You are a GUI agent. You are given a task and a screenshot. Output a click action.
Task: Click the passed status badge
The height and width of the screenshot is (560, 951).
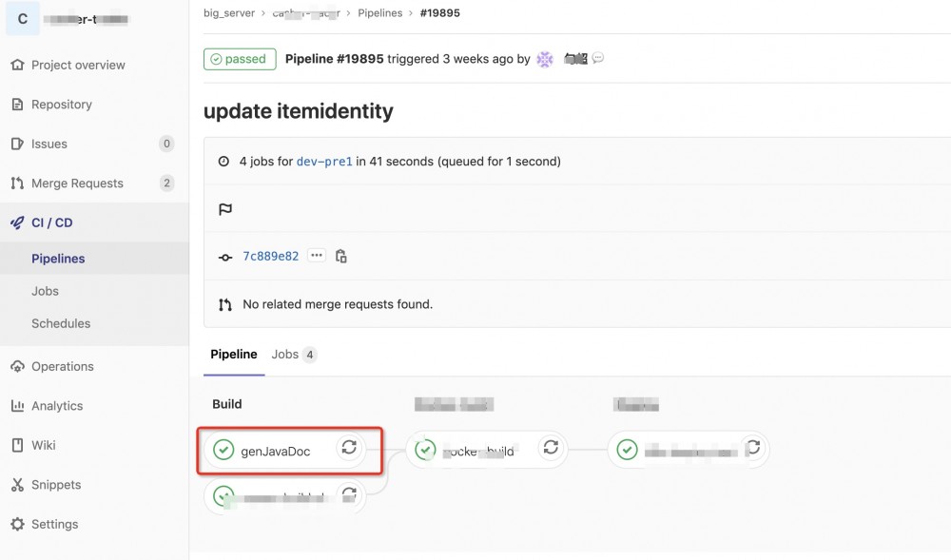[240, 59]
